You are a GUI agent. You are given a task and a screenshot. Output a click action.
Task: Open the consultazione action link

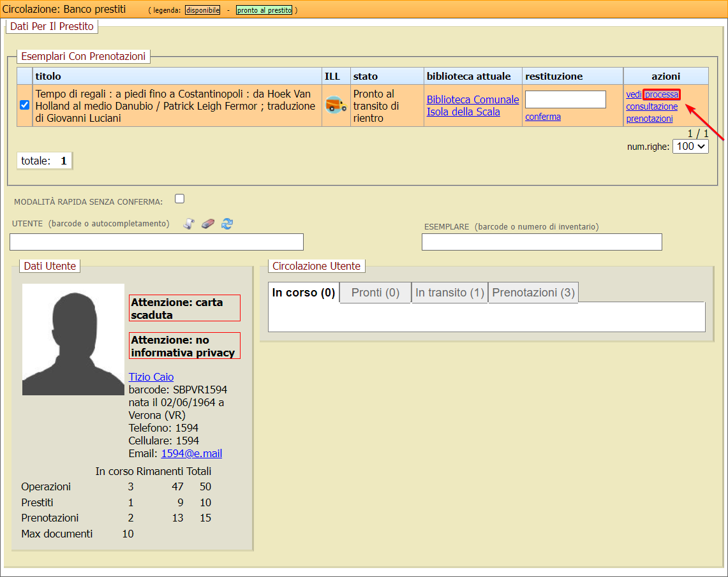tap(651, 106)
